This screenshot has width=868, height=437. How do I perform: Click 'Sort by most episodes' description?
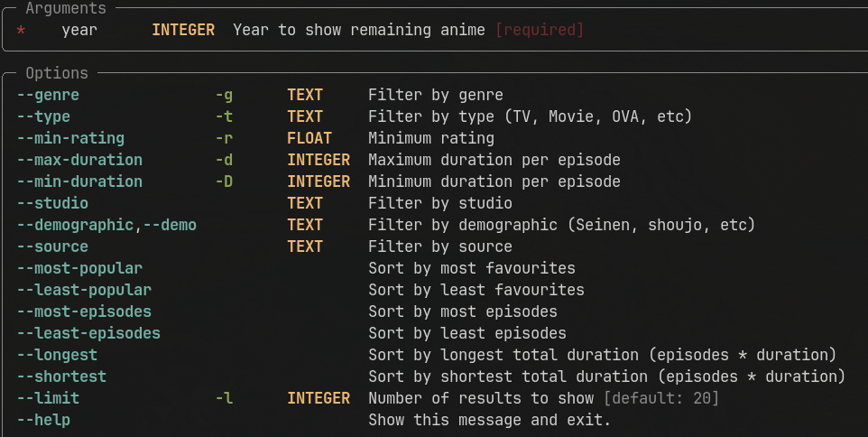coord(463,311)
